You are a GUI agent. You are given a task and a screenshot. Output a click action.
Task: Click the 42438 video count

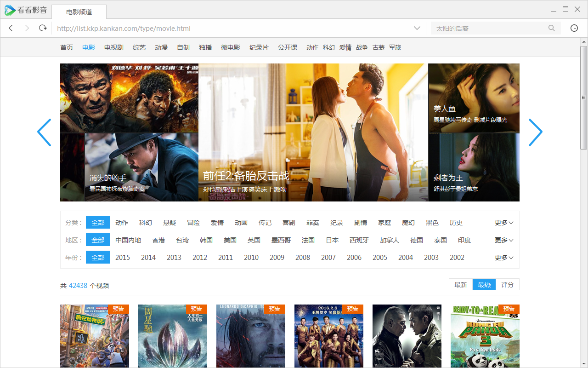(x=78, y=286)
